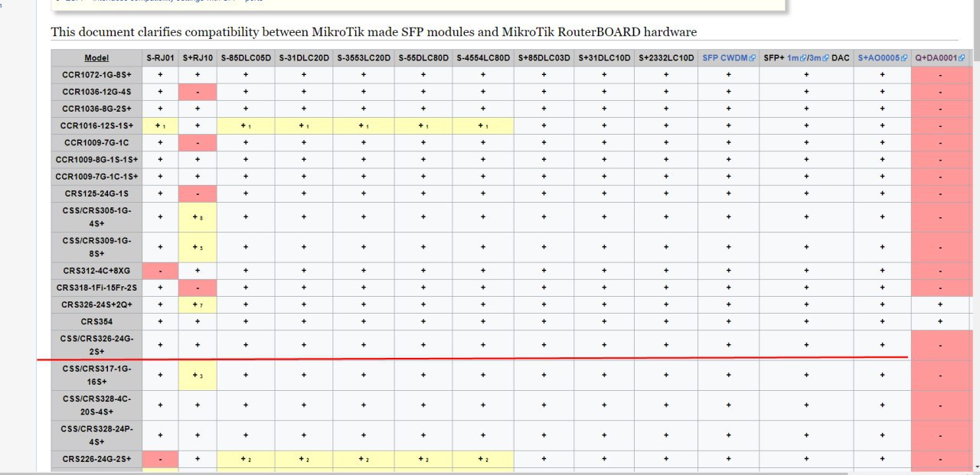This screenshot has height=475, width=980.
Task: Click yellow S-85DLC05D cell in CCR1016-12S-1S+ row
Action: [x=246, y=125]
